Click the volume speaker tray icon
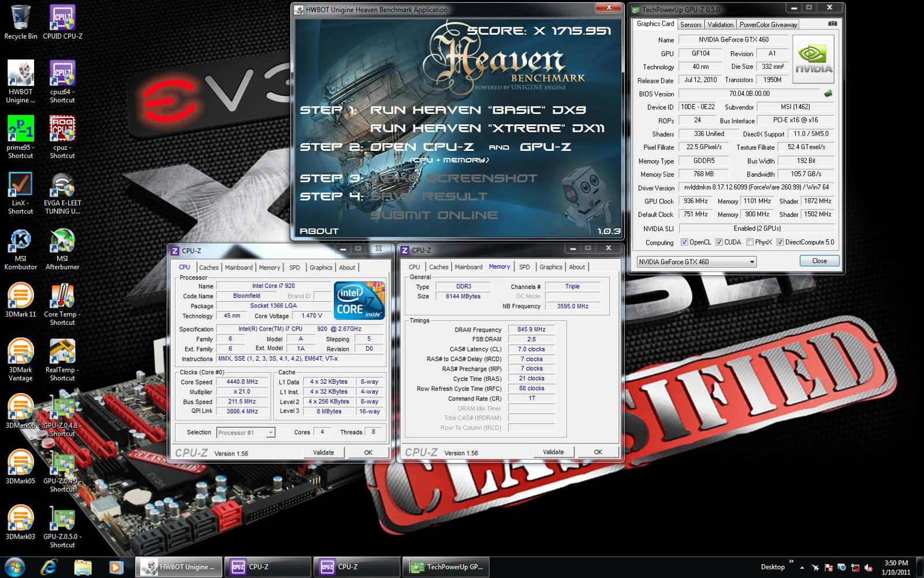This screenshot has width=924, height=578. coord(868,568)
